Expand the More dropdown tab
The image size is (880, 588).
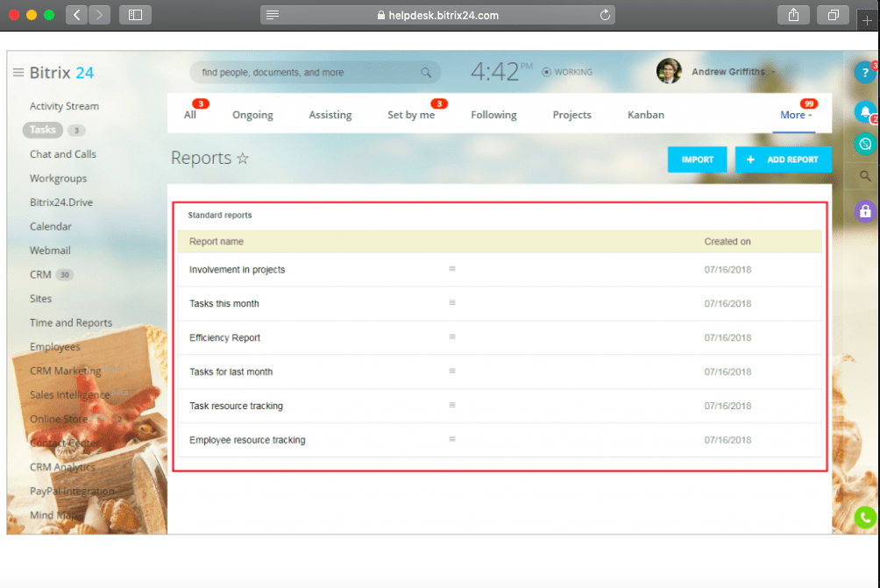[796, 115]
